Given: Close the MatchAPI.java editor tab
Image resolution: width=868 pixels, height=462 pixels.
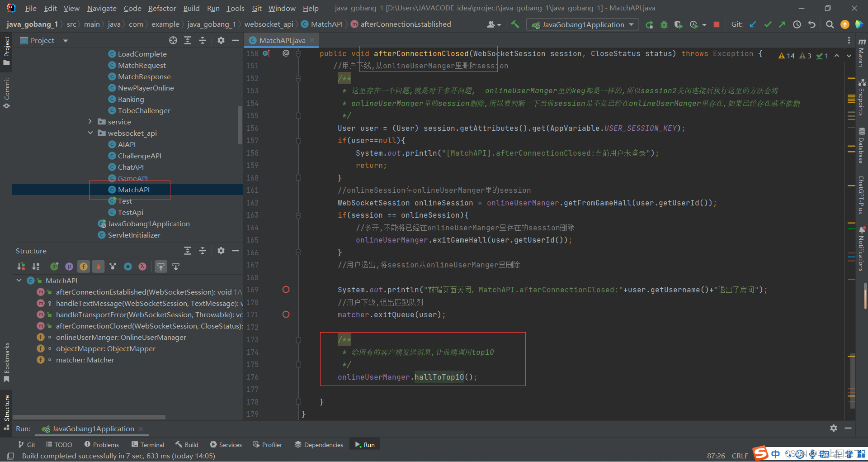Looking at the screenshot, I should click(x=311, y=41).
